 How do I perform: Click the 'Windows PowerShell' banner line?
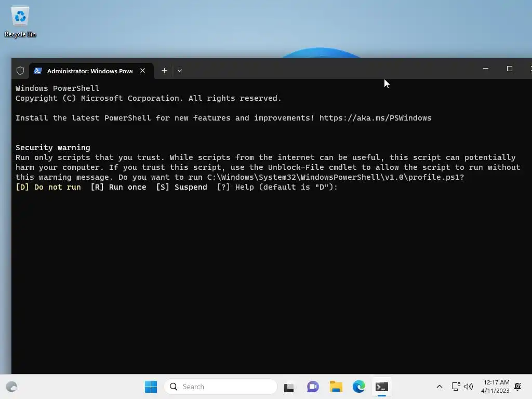pos(57,88)
